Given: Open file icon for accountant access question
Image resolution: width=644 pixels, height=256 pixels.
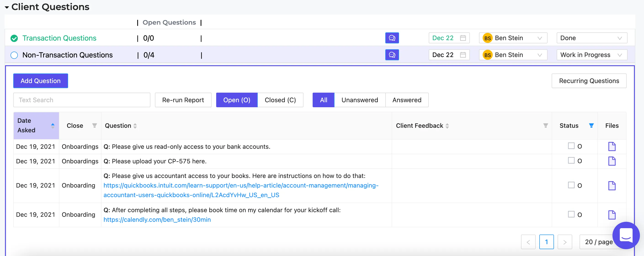Looking at the screenshot, I should pos(612,185).
